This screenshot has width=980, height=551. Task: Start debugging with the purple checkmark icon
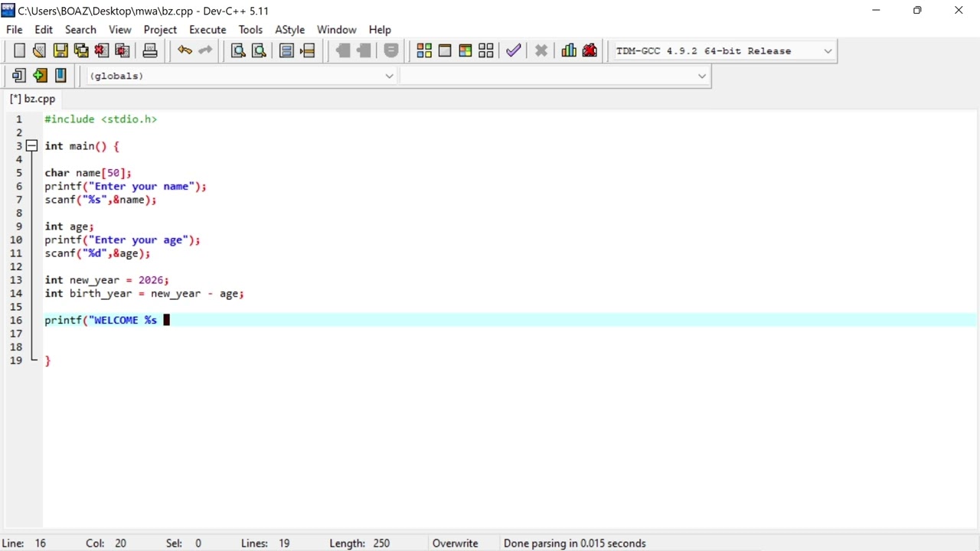pos(514,51)
